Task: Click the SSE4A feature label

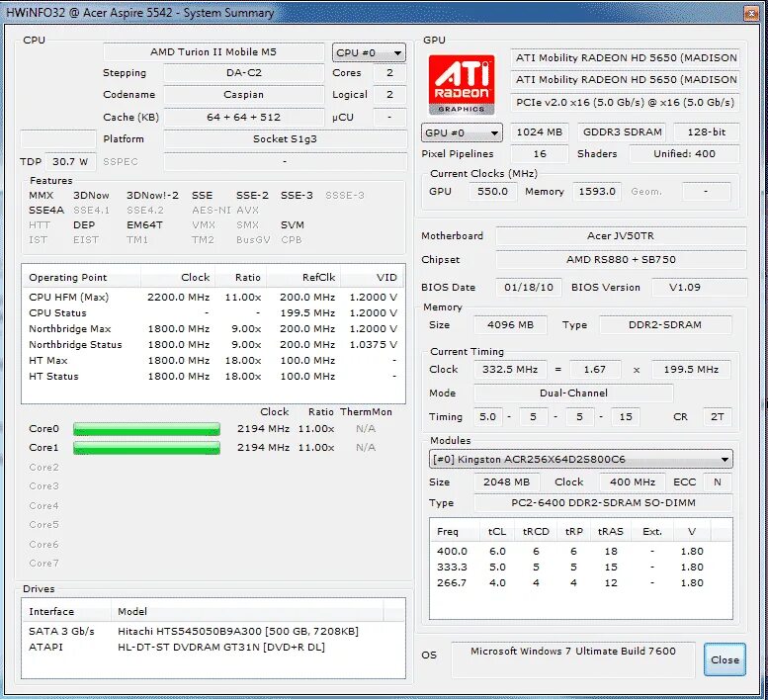Action: 46,211
